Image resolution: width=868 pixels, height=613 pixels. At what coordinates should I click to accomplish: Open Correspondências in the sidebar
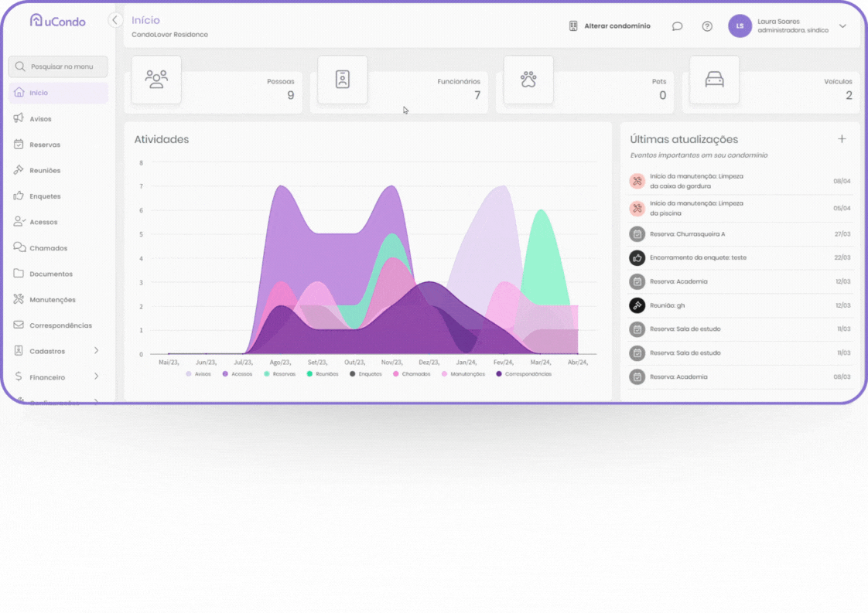point(59,325)
